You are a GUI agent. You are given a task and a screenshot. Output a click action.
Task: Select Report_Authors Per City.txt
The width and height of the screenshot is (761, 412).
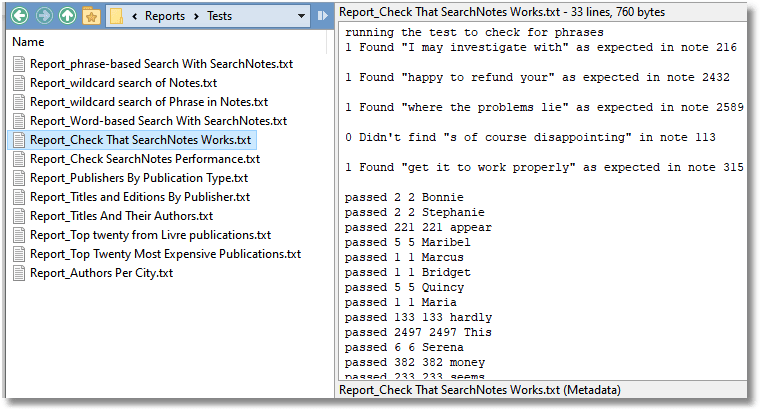click(x=101, y=273)
